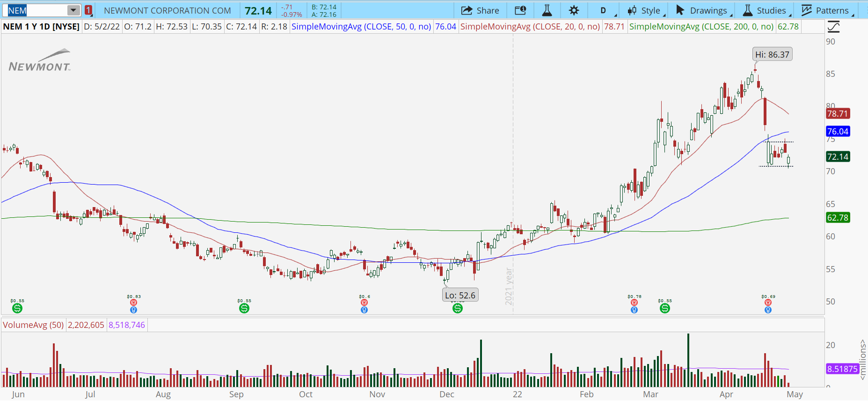Click the D: 5/2/22 date readout
Screen dimensions: 868x401
coord(102,27)
